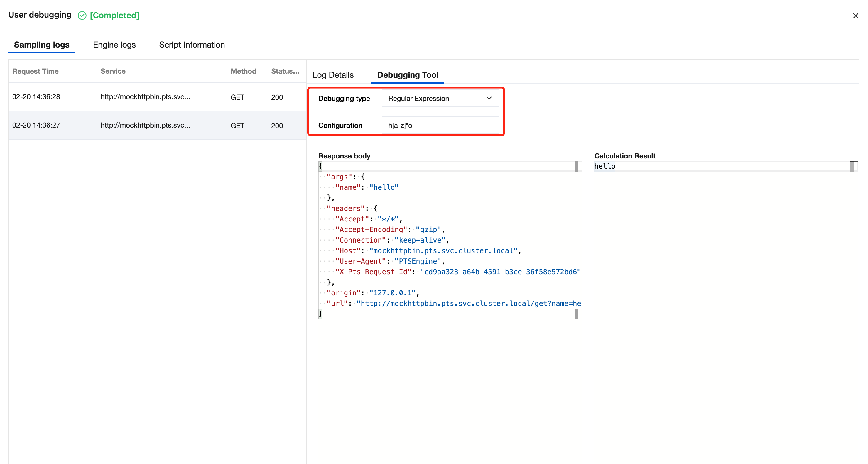868x464 pixels.
Task: Click the "X-Pts-Request-Id" line in response body
Action: (458, 272)
